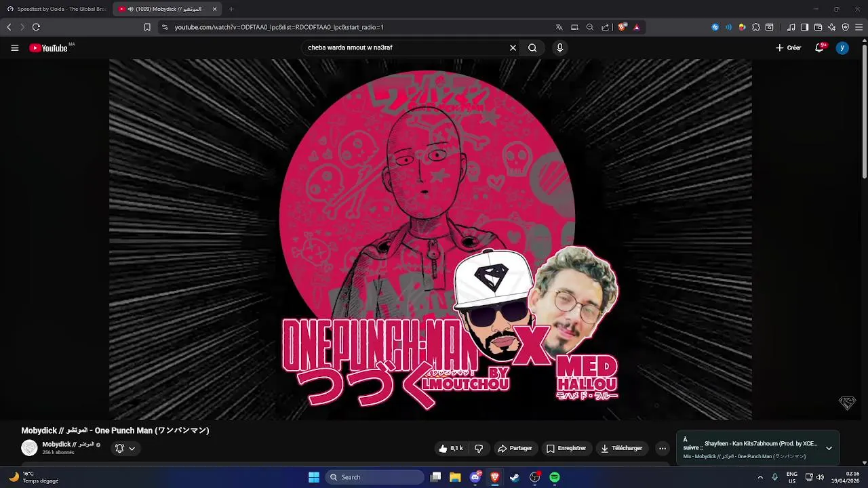Open Brave Wallet icon
Screen dimensions: 868x488
tap(818, 27)
